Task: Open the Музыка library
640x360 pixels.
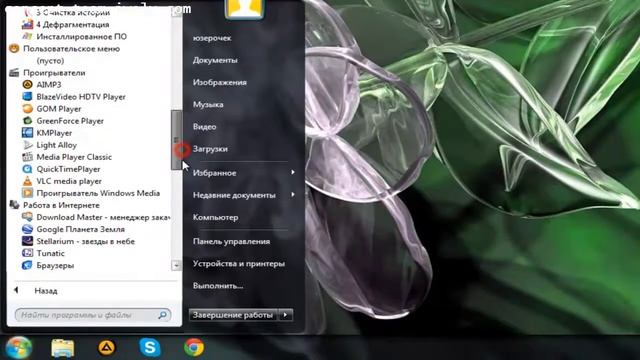Action: [208, 104]
